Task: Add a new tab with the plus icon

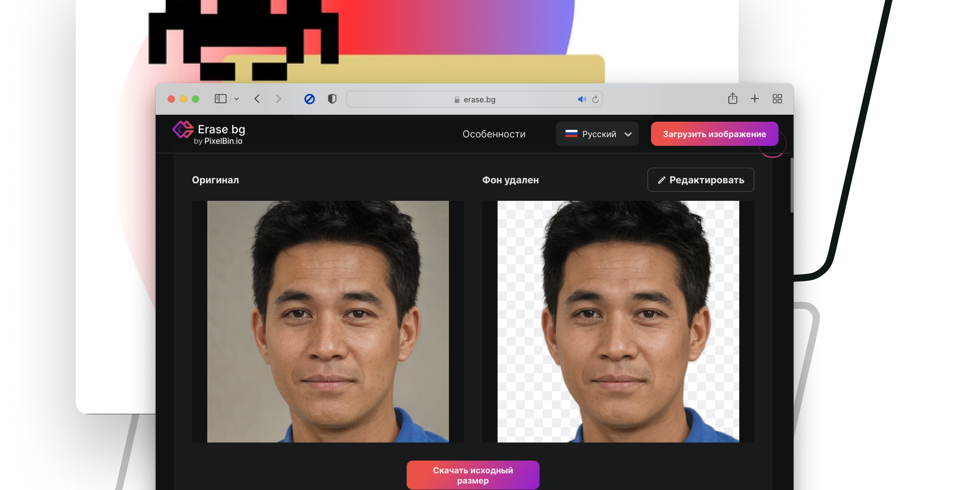Action: [x=754, y=99]
